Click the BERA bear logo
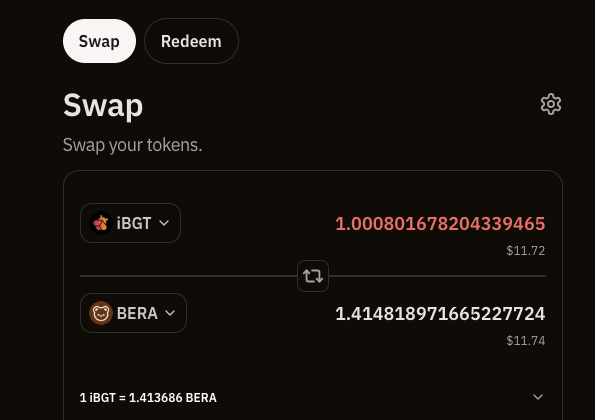 coord(101,313)
